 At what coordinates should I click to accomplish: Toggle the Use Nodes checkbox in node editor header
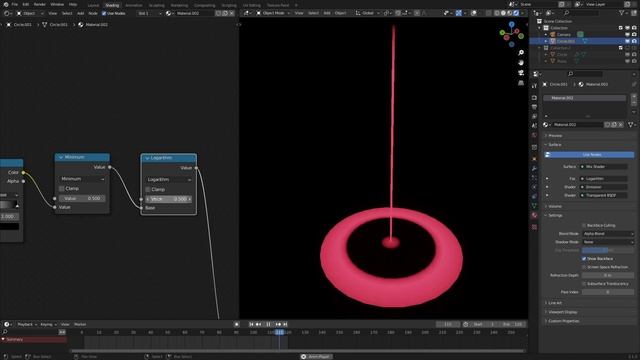tap(104, 13)
